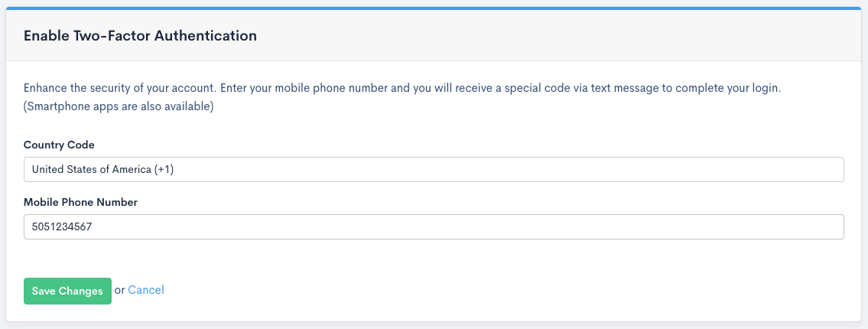
Task: Click the Mobile Phone Number label
Action: (x=80, y=202)
